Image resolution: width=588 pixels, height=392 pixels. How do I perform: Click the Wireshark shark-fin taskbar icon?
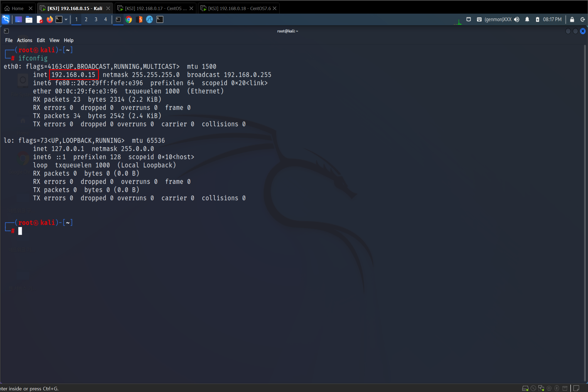point(150,19)
